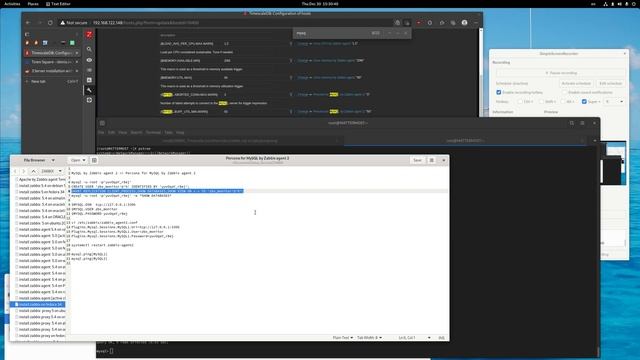Viewport: 640px width, 360px height.
Task: Click the find bar previous match arrow
Action: pyautogui.click(x=389, y=33)
